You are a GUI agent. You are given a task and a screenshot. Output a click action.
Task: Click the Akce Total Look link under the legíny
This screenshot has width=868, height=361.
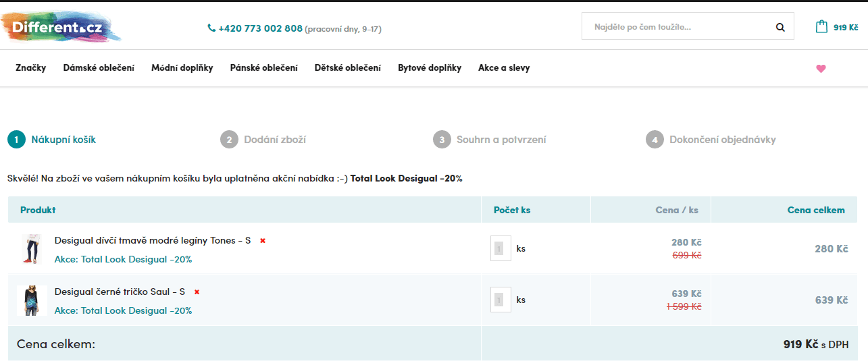[x=123, y=259]
